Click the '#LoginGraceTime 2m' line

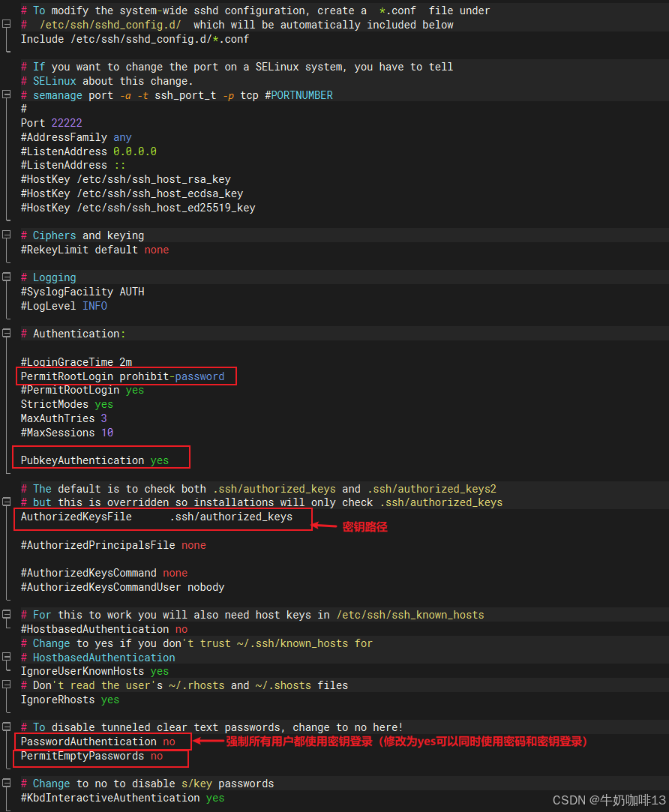point(76,361)
